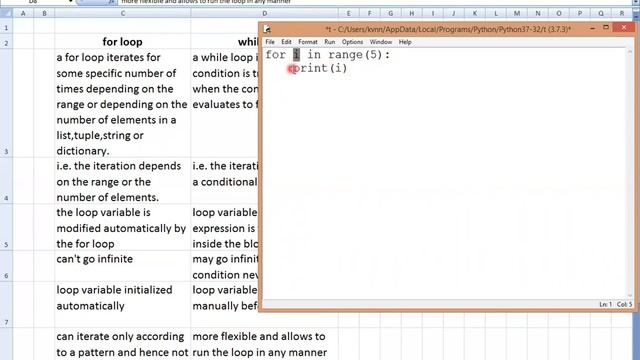This screenshot has height=360, width=640.
Task: Select Excel column D header
Action: [264, 13]
